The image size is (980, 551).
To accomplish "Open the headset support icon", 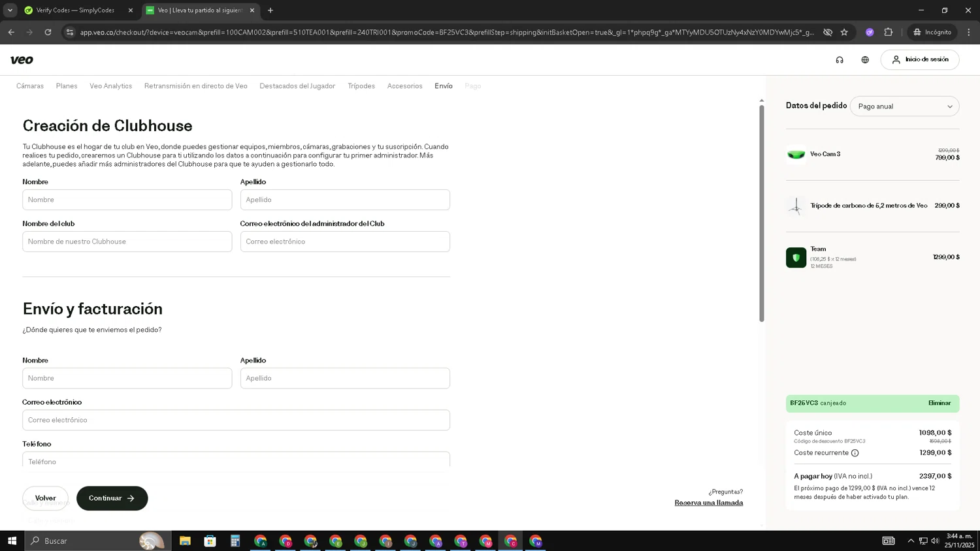I will click(840, 60).
